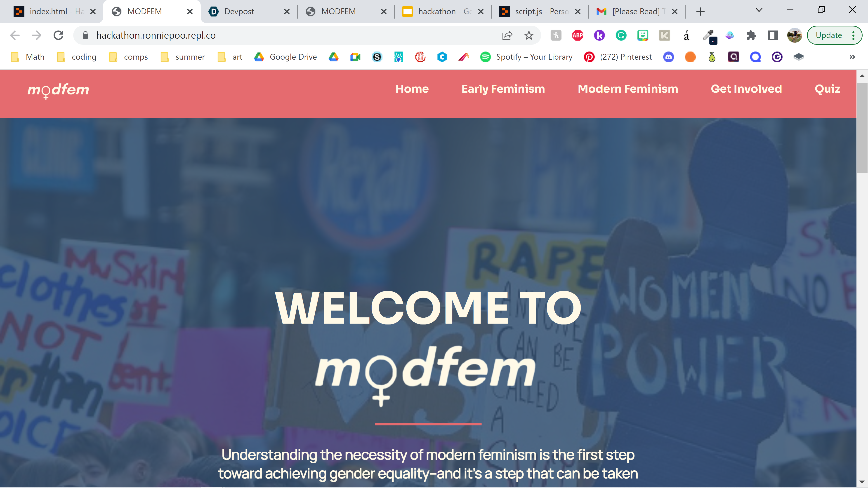Screen dimensions: 868x488
Task: Open Google Meet bookmark icon
Action: [355, 57]
